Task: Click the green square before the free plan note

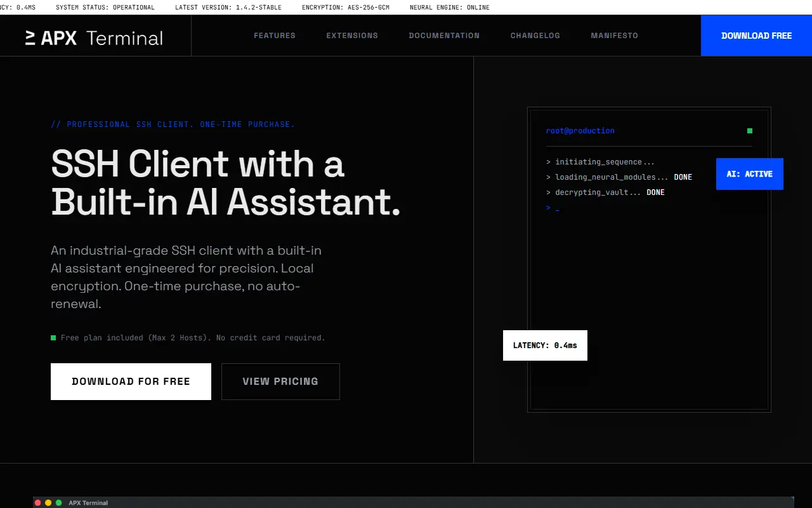Action: tap(53, 338)
